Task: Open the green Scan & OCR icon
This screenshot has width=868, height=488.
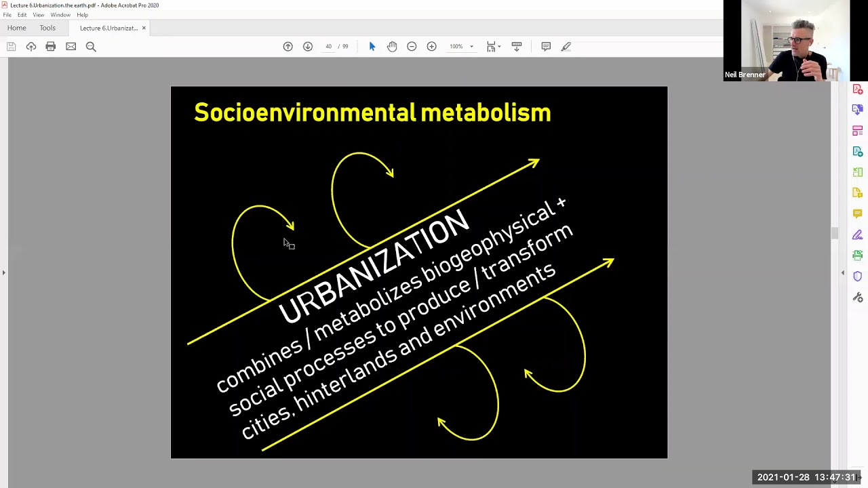Action: [x=858, y=256]
